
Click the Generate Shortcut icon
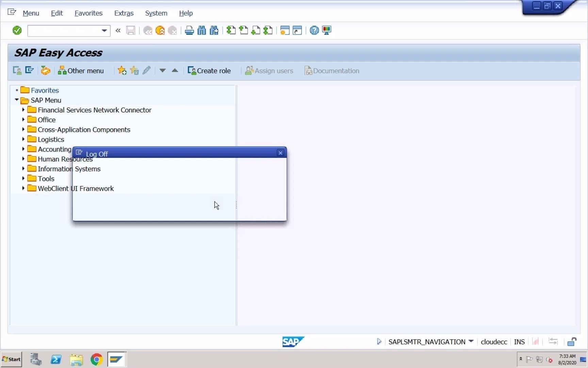297,31
